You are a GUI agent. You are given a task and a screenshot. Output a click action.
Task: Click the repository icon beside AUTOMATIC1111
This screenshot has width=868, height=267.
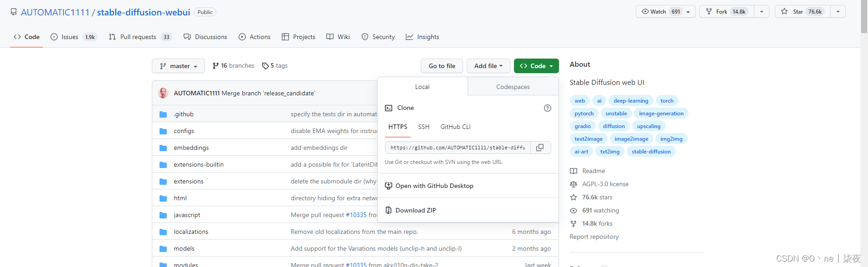click(x=14, y=12)
